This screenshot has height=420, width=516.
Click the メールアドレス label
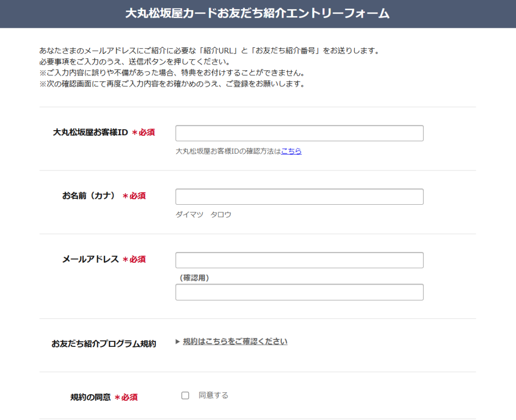[x=91, y=259]
